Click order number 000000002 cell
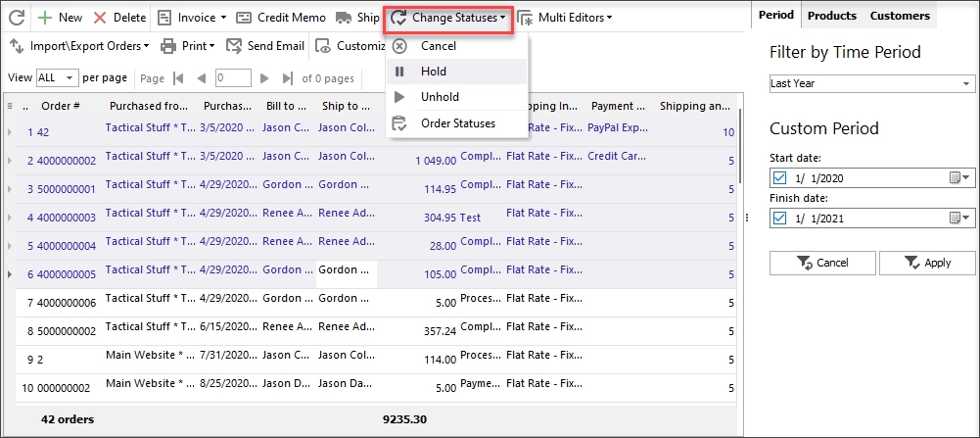 (x=64, y=388)
